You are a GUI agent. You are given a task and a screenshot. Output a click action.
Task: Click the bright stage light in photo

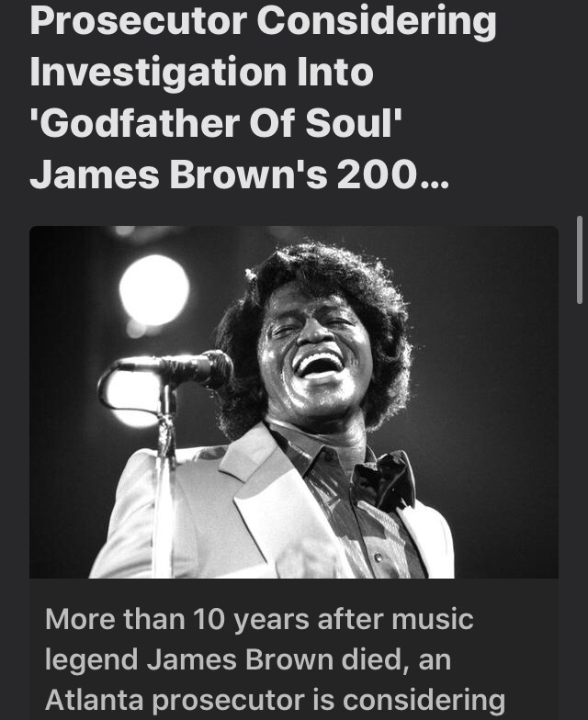click(154, 290)
